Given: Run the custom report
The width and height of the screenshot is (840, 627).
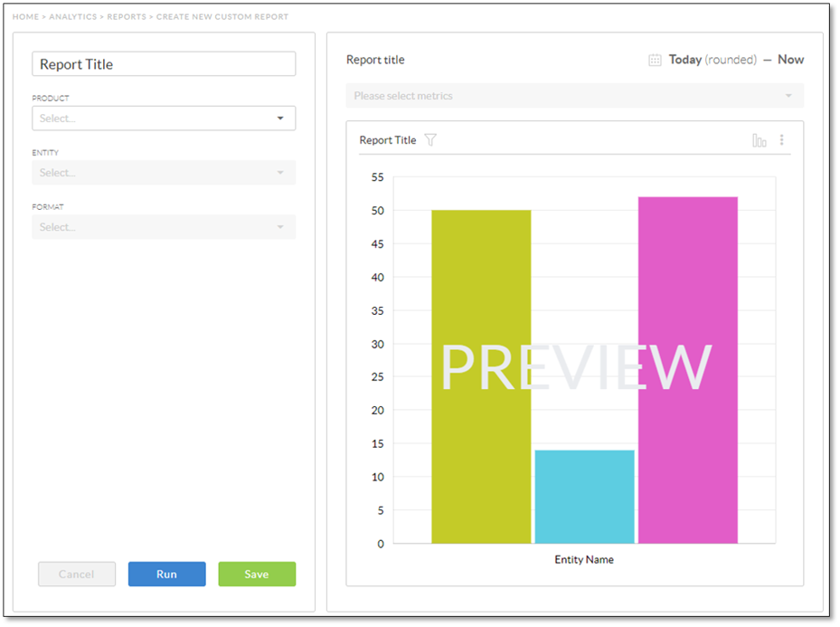Looking at the screenshot, I should pos(166,574).
